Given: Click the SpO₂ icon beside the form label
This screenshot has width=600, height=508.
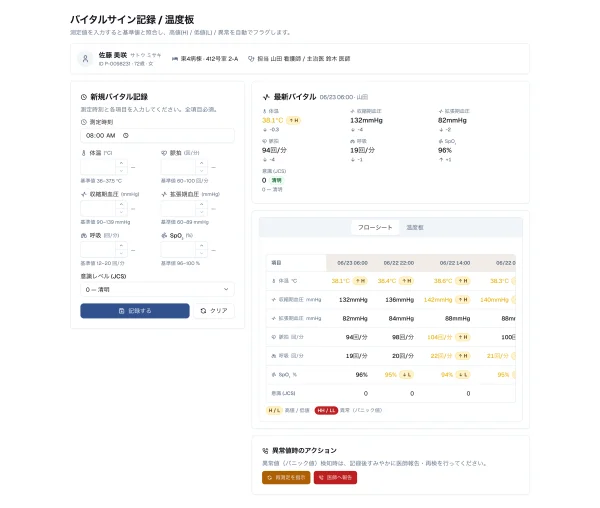Looking at the screenshot, I should click(164, 236).
